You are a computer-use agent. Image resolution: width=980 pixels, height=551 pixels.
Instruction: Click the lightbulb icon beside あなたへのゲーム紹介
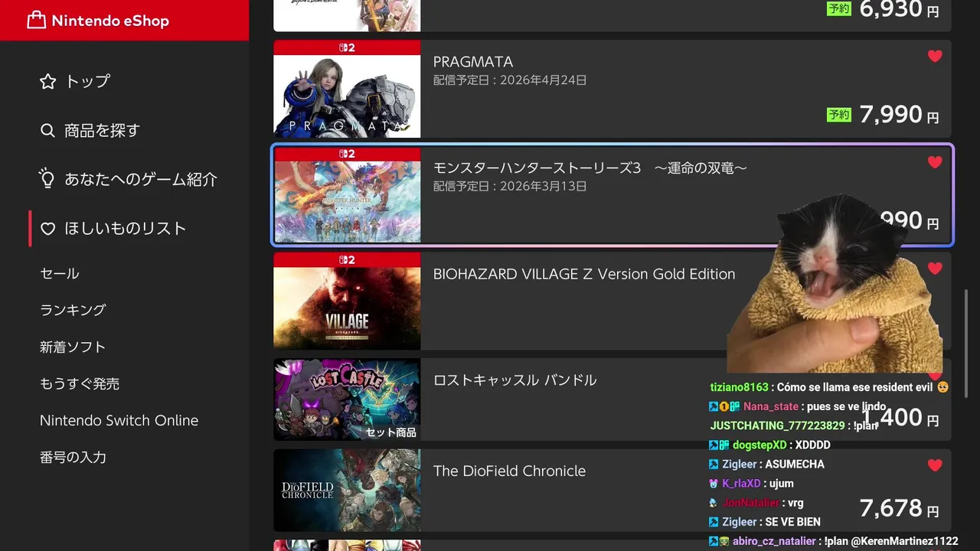(x=47, y=179)
